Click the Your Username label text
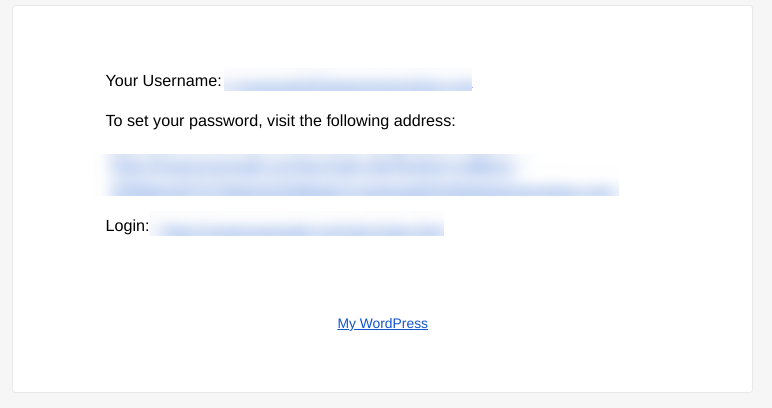Viewport: 772px width, 408px height. point(163,81)
